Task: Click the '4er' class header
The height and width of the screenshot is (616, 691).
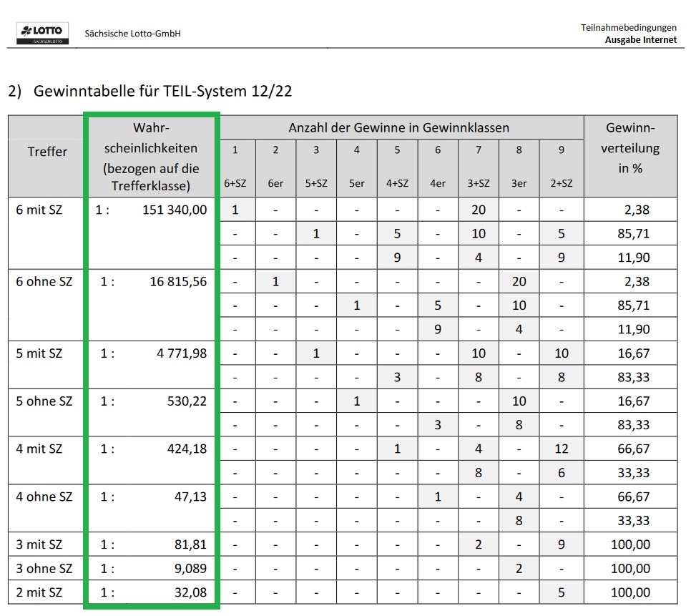Action: pyautogui.click(x=438, y=183)
